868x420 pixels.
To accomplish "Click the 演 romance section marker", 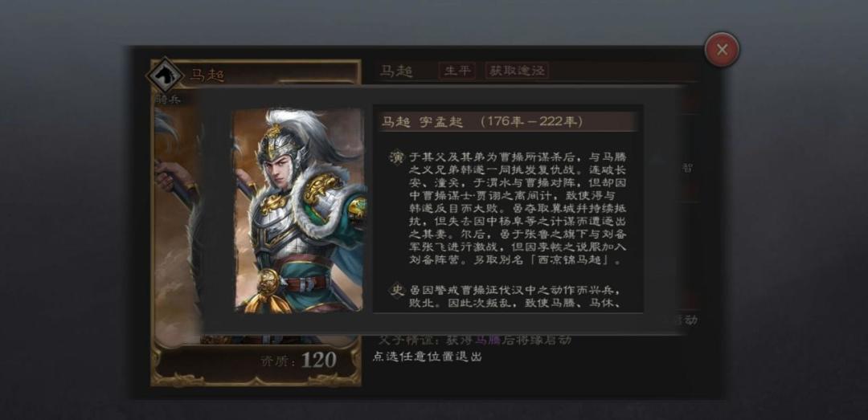I will tap(396, 157).
